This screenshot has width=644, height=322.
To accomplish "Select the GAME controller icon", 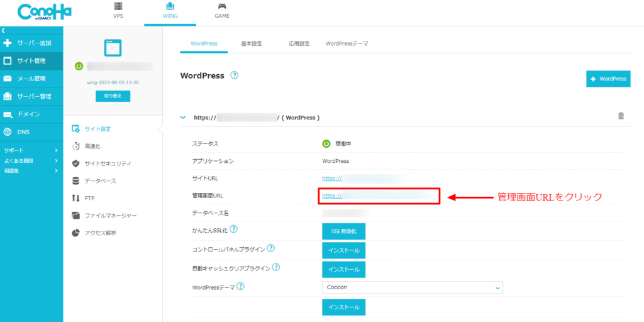I will point(222,6).
